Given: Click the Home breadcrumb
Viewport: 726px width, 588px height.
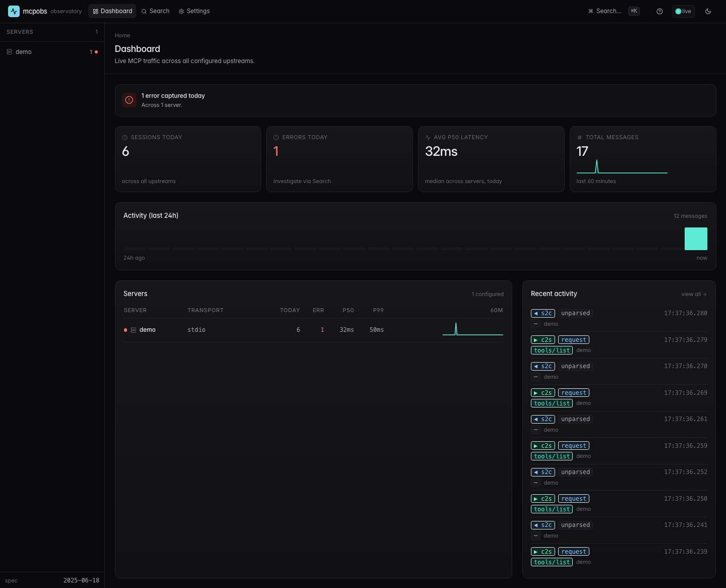Looking at the screenshot, I should pos(122,35).
